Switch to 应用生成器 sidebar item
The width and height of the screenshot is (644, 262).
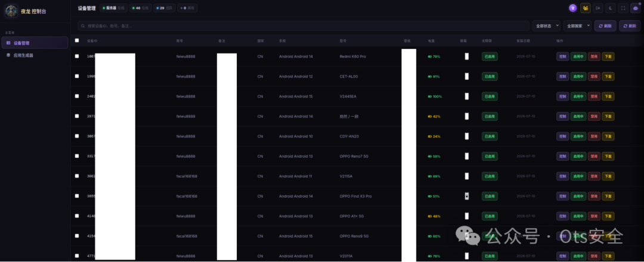pyautogui.click(x=35, y=55)
